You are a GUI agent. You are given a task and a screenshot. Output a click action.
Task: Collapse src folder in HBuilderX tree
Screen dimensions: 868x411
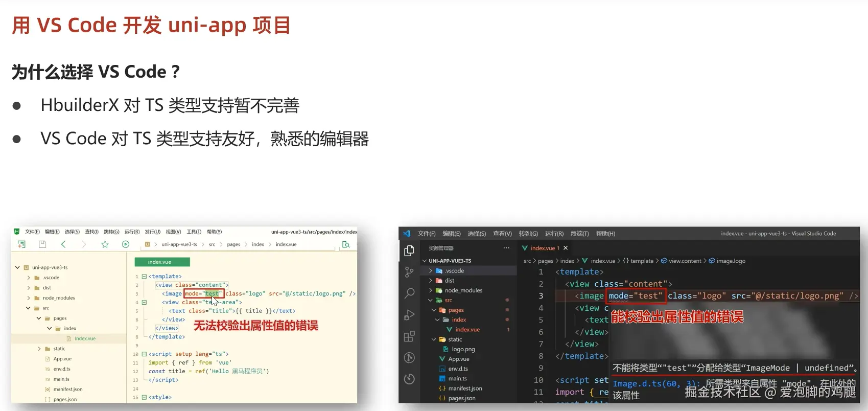coord(28,308)
